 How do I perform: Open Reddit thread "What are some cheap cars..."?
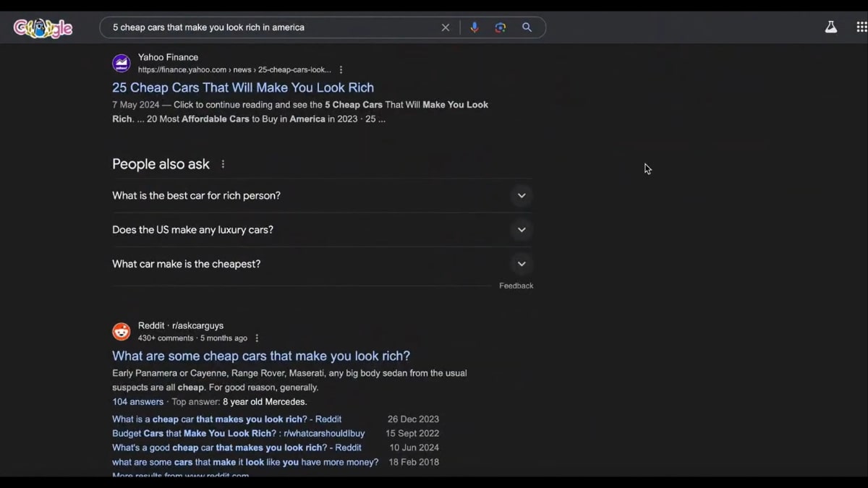[x=261, y=356]
